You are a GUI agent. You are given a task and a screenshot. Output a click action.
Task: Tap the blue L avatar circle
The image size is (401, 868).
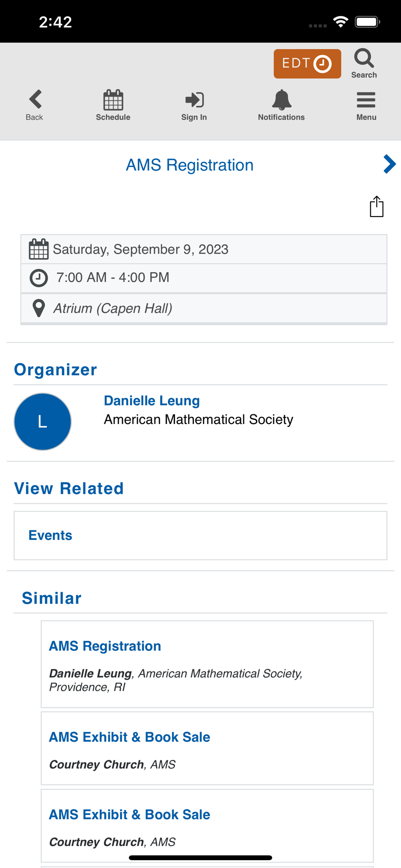pyautogui.click(x=43, y=421)
